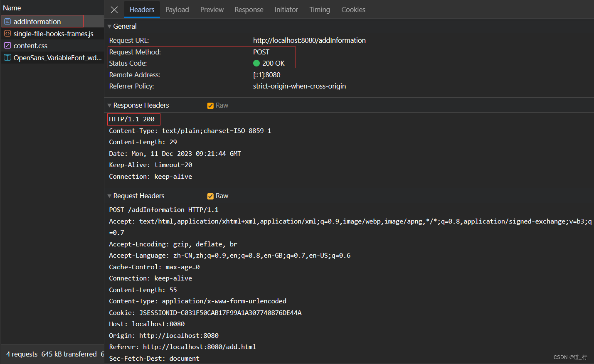Click the Status Code label
This screenshot has height=364, width=594.
click(128, 63)
